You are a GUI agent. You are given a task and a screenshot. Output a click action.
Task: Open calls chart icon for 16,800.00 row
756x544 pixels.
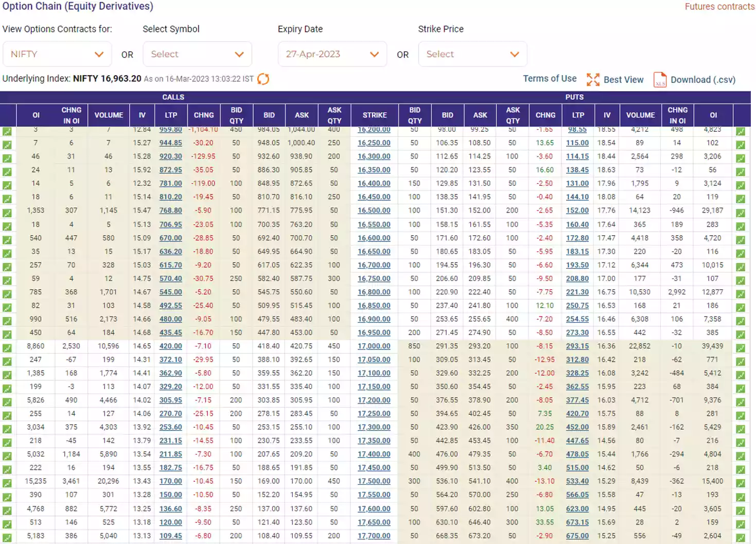coord(7,294)
